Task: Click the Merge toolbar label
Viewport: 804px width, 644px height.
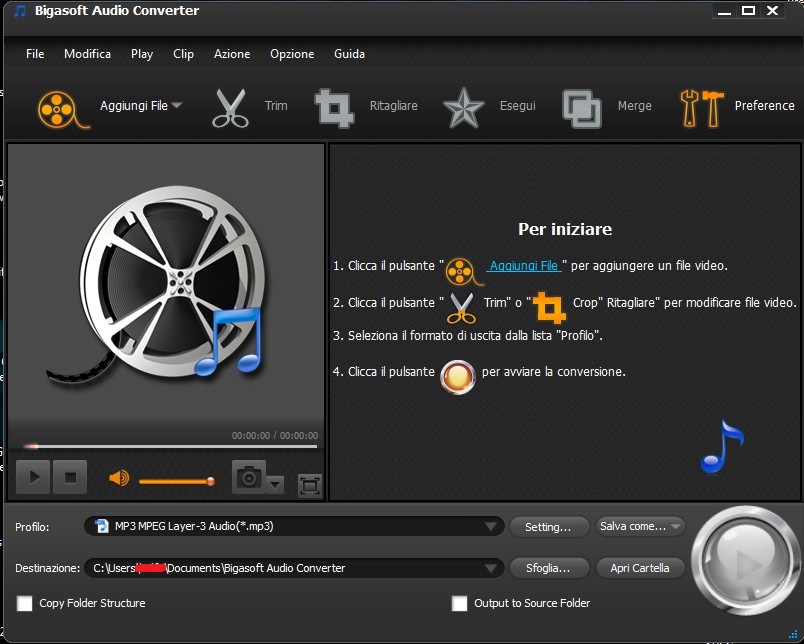Action: (x=634, y=106)
